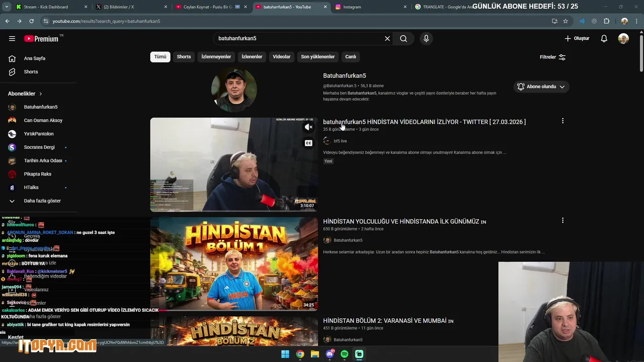This screenshot has height=362, width=644.
Task: Click the Hindistan Bölüm 2 thumbnail
Action: (234, 331)
